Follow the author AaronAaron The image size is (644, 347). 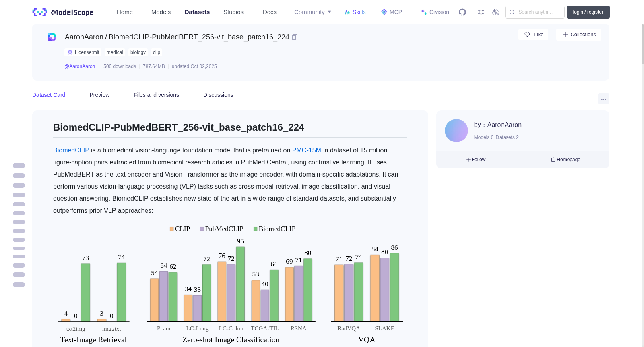(476, 160)
